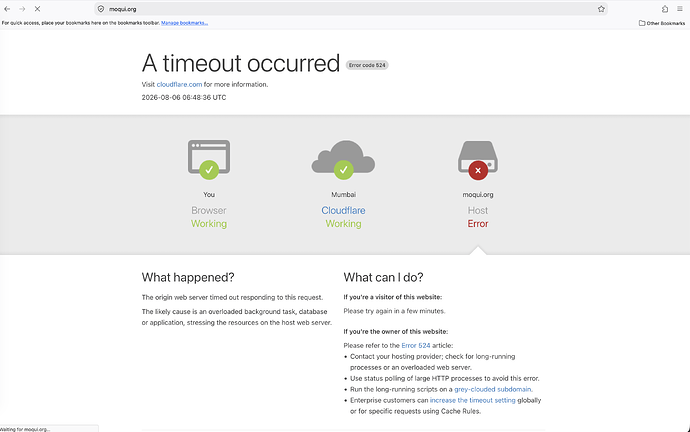Open the browser hamburger menu
Viewport: 690px width, 432px height.
click(x=680, y=9)
